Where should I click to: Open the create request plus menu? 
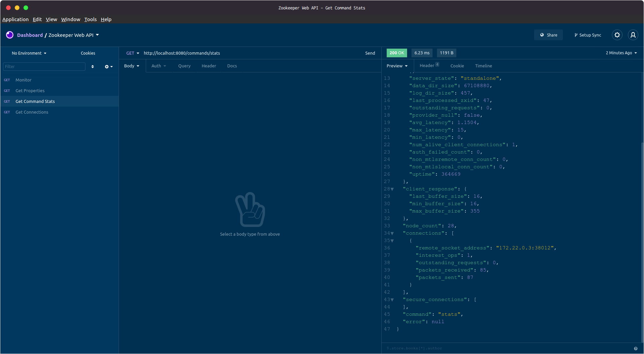109,66
